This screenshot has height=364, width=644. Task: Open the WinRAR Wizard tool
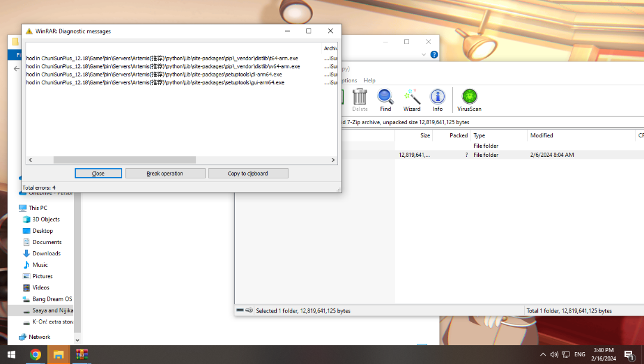(411, 100)
